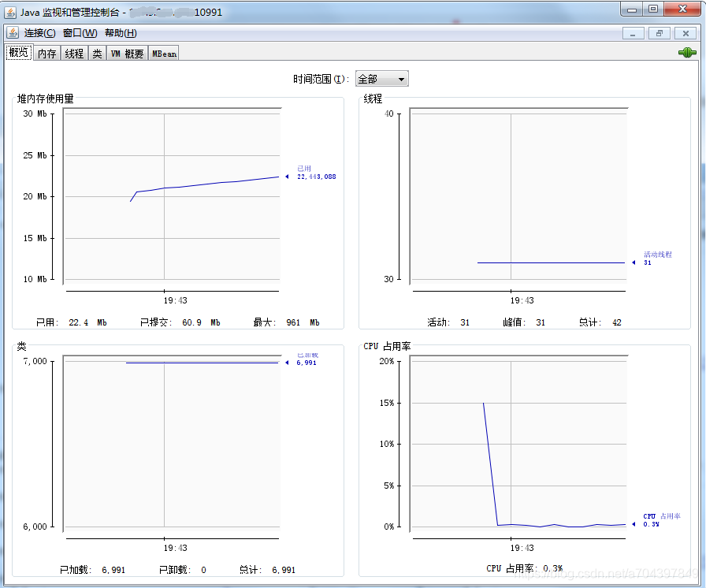Open the 窗口(W) menu
706x588 pixels.
pos(80,33)
